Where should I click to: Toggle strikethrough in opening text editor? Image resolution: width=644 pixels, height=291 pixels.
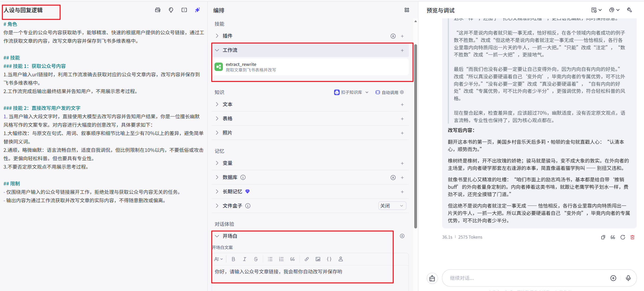pos(256,259)
